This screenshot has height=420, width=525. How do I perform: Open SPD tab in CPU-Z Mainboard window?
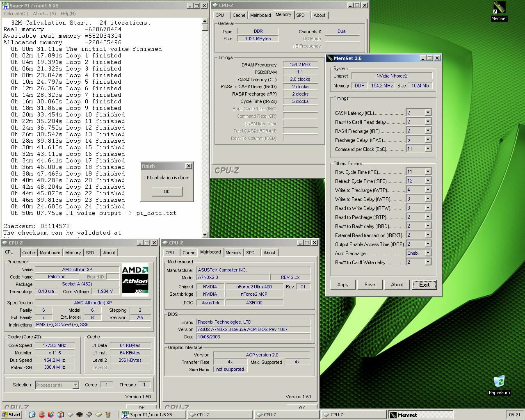[250, 253]
